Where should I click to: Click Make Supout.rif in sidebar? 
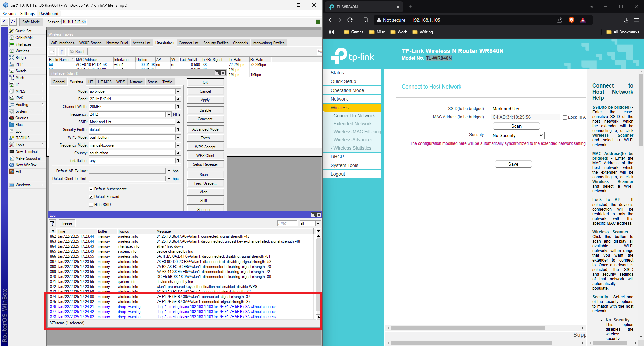[x=28, y=158]
